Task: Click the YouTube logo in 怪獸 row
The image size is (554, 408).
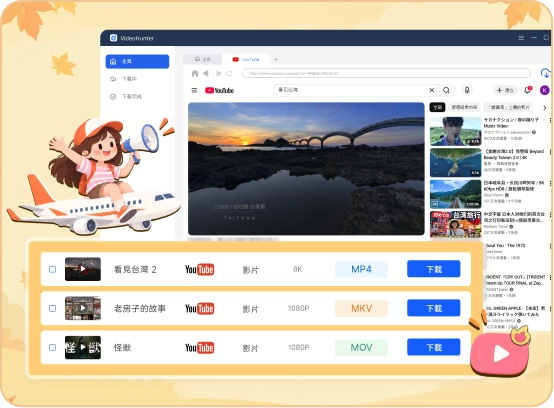Action: click(x=199, y=348)
